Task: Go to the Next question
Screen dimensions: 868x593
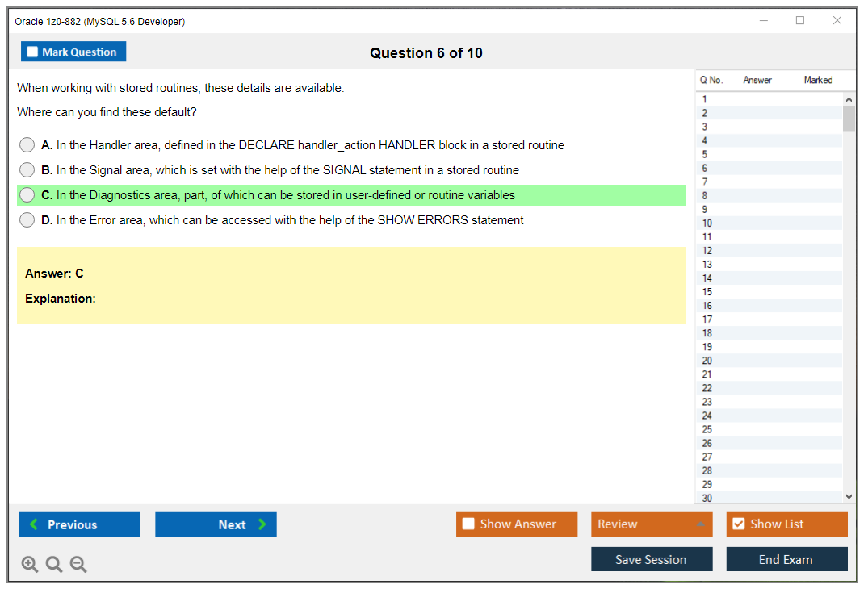Action: (216, 524)
